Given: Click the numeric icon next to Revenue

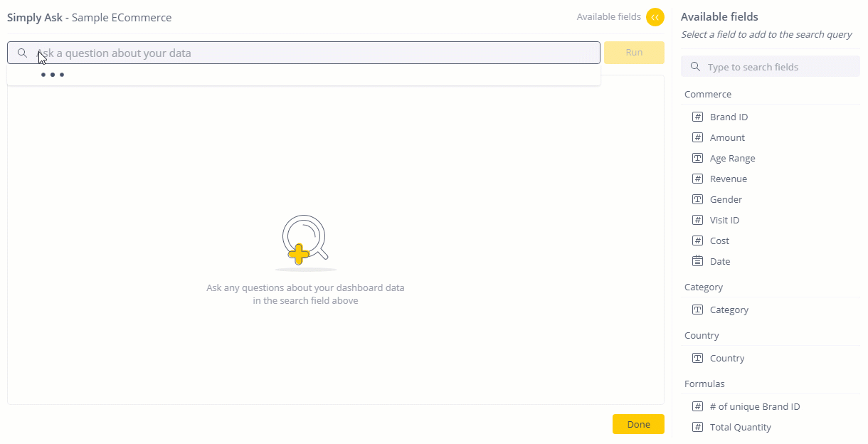Looking at the screenshot, I should point(697,178).
